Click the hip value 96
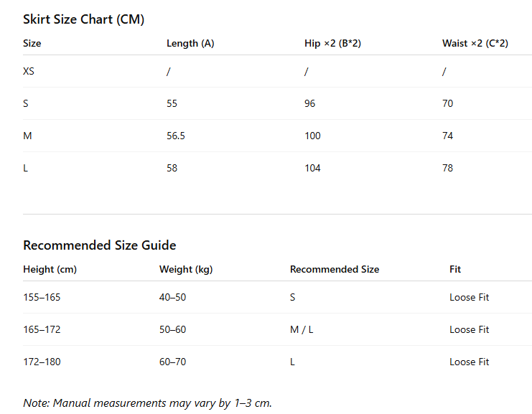This screenshot has width=532, height=414. tap(309, 103)
